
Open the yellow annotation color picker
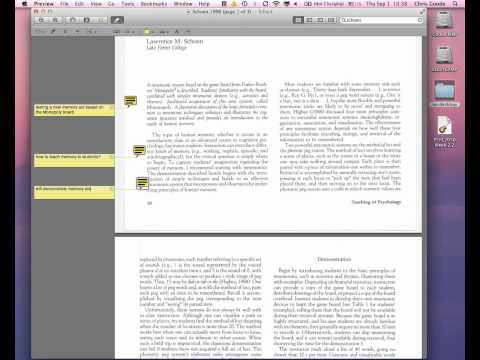[x=148, y=32]
